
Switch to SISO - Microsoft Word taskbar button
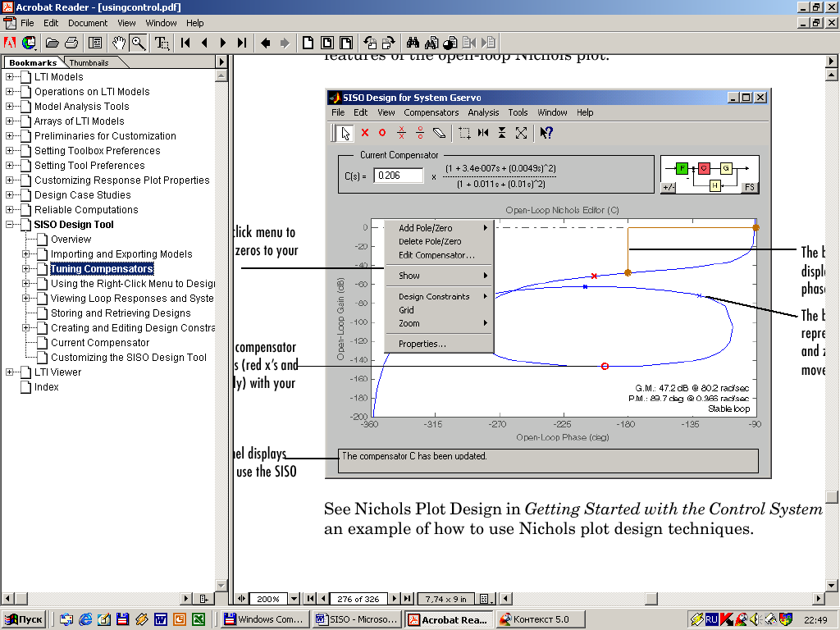tap(357, 619)
